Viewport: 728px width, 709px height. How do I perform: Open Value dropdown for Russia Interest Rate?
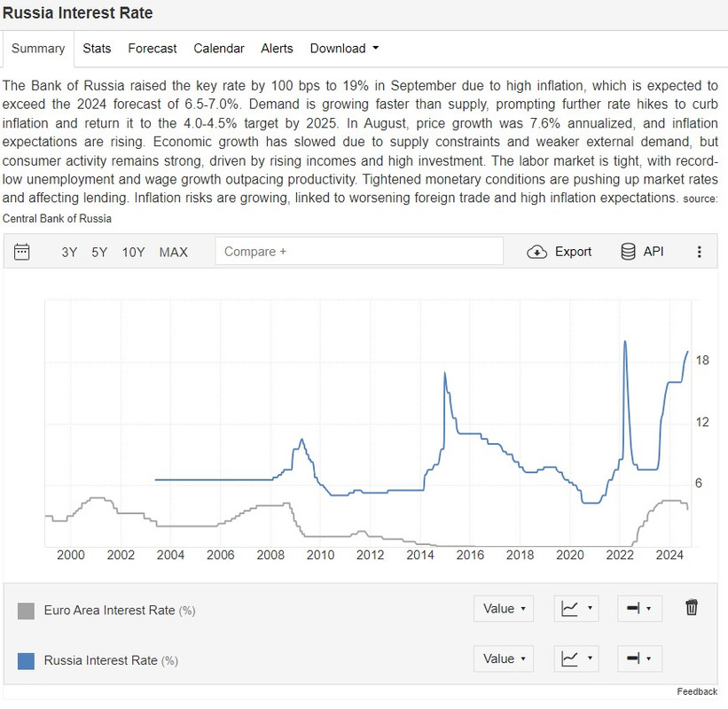pyautogui.click(x=504, y=658)
